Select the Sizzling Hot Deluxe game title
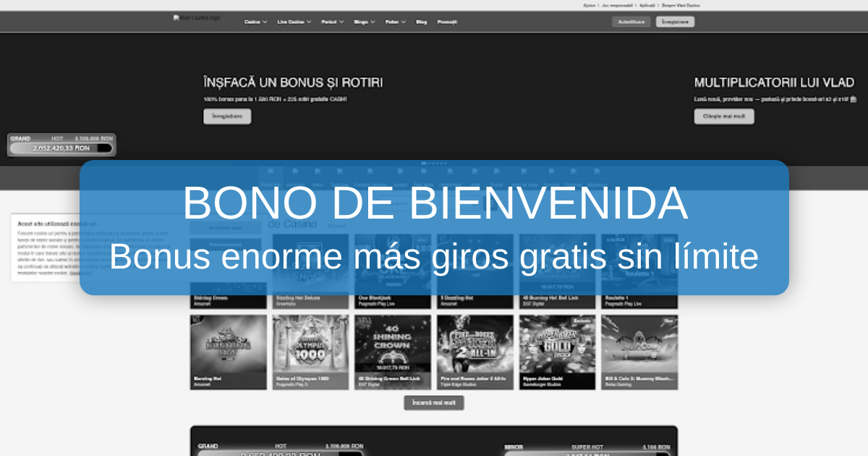 point(299,298)
